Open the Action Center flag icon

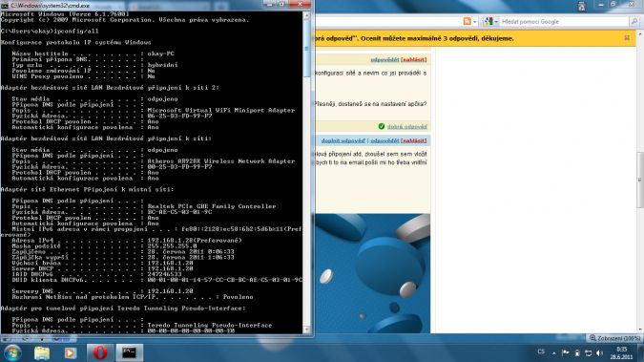click(565, 353)
